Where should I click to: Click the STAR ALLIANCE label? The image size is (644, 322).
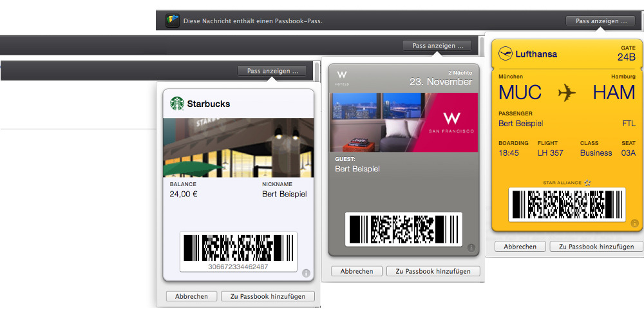(562, 183)
